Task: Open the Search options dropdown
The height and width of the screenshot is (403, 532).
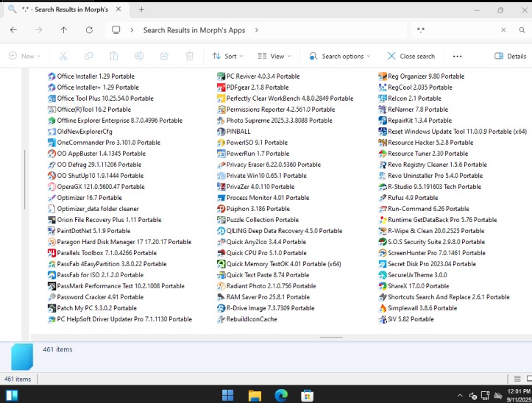Action: pos(340,57)
